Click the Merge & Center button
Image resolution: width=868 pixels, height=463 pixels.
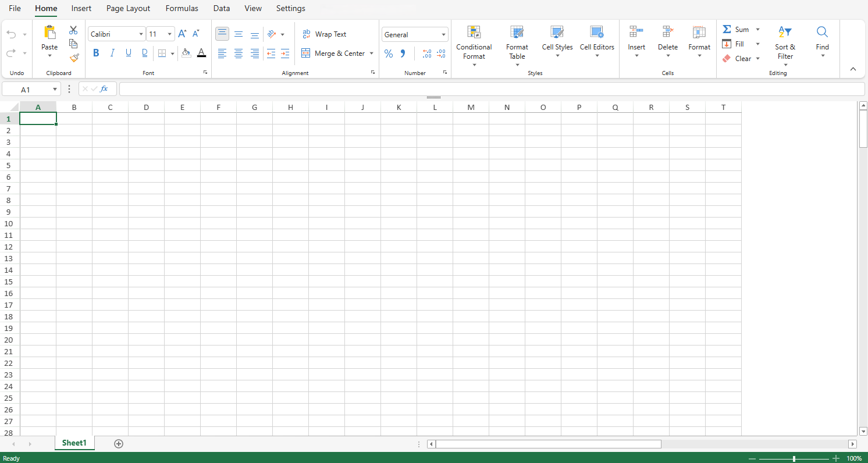point(333,54)
